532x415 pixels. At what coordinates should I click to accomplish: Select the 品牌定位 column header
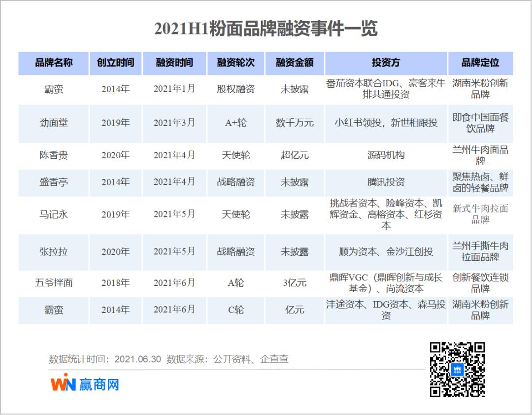pos(479,63)
